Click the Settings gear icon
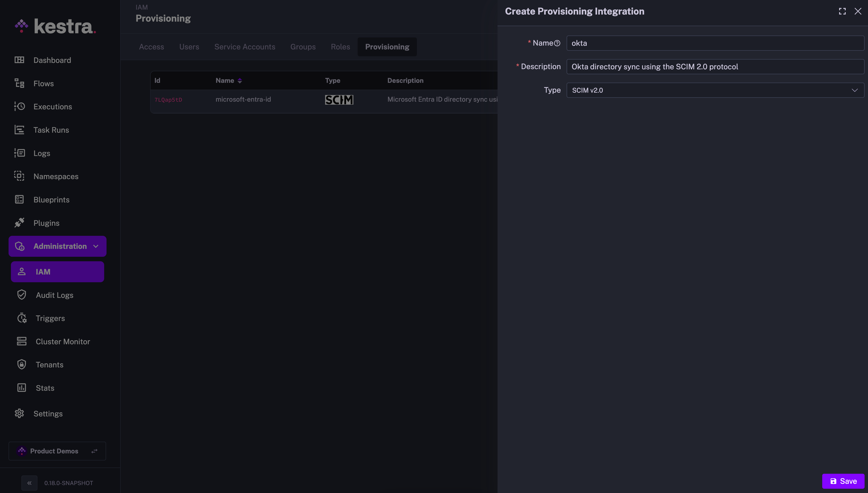Screen dimensions: 868x493 [19, 413]
